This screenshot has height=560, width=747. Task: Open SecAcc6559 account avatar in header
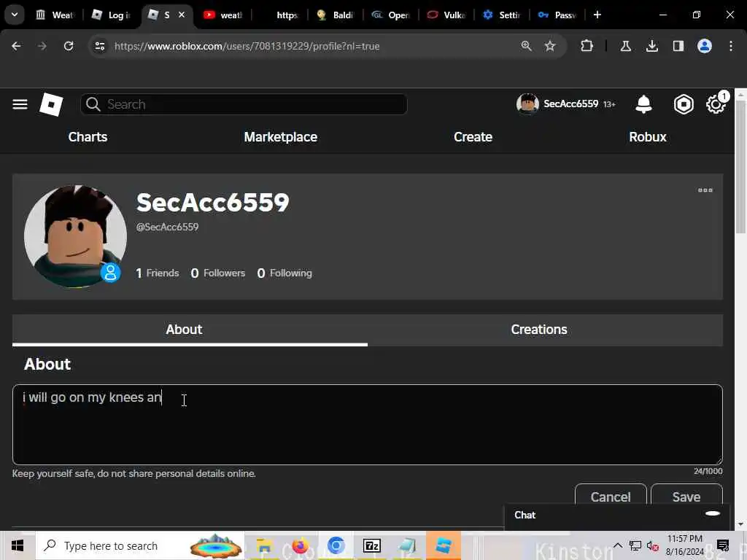[527, 104]
